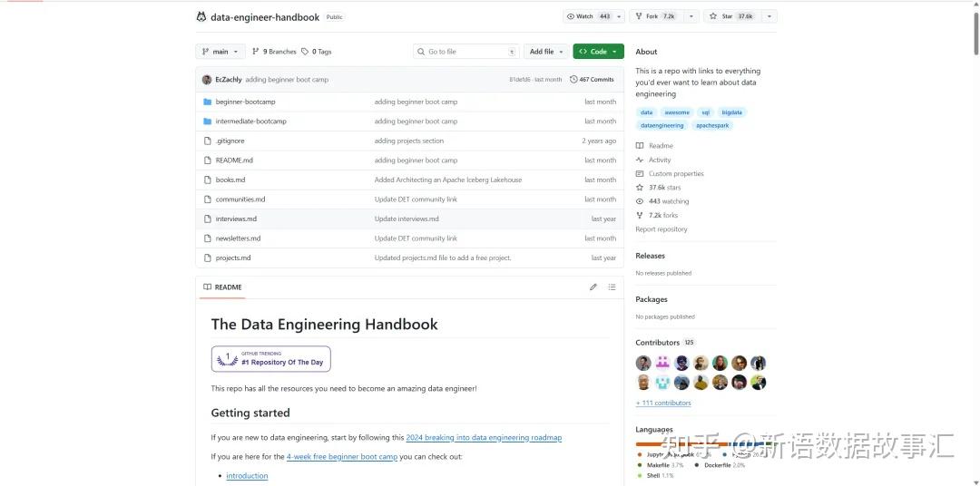The height and width of the screenshot is (486, 980).
Task: Click the branches icon beside 9 Branches
Action: (256, 52)
